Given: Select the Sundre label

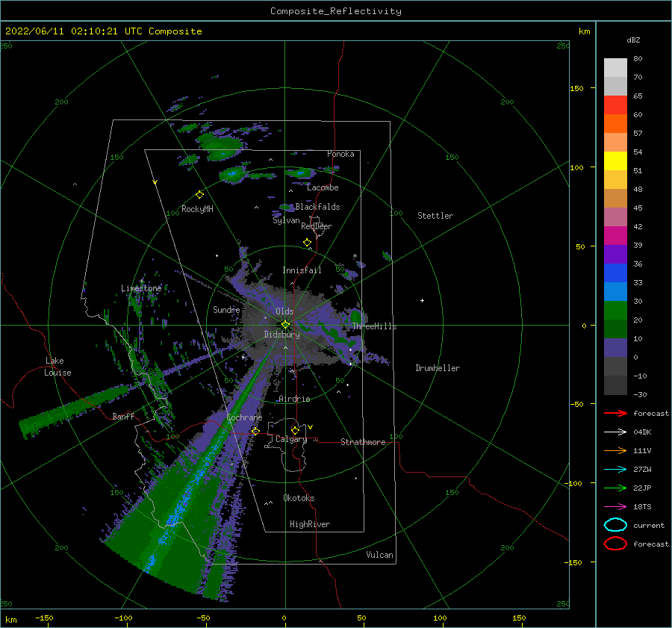Looking at the screenshot, I should (226, 309).
